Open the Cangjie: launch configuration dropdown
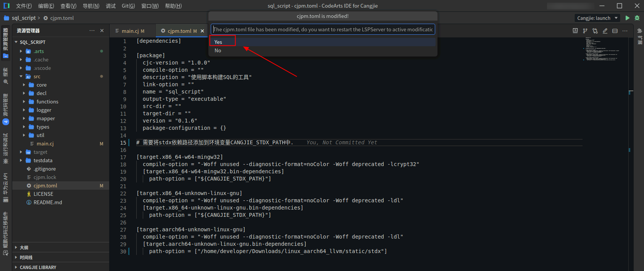The width and height of the screenshot is (644, 271). coord(597,18)
